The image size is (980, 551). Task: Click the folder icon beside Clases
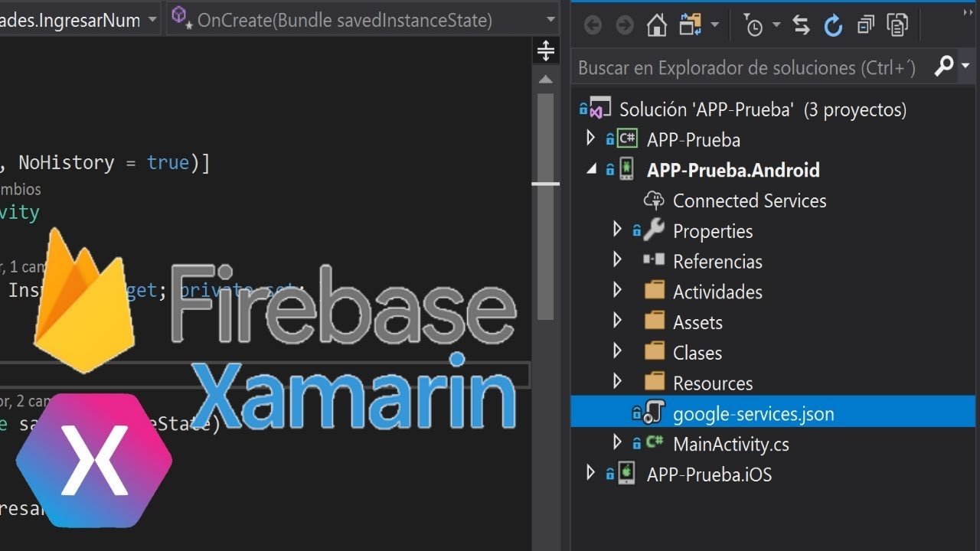tap(654, 351)
